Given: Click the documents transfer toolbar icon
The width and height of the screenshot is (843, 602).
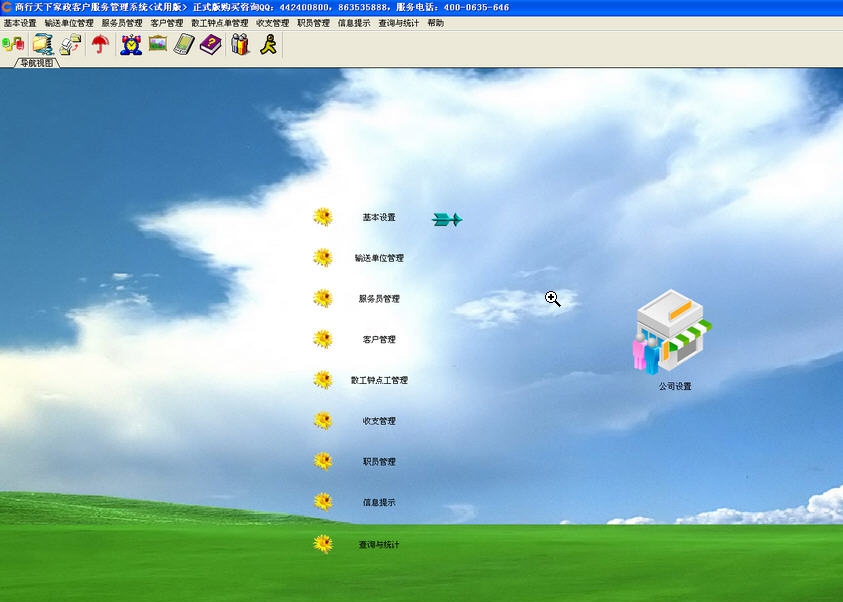Looking at the screenshot, I should click(70, 44).
